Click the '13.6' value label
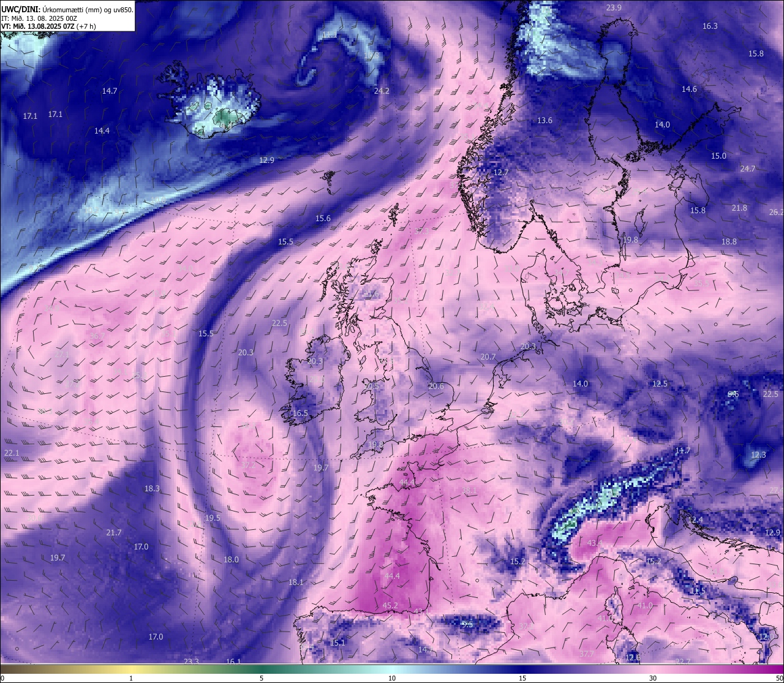784x683 pixels. click(545, 120)
